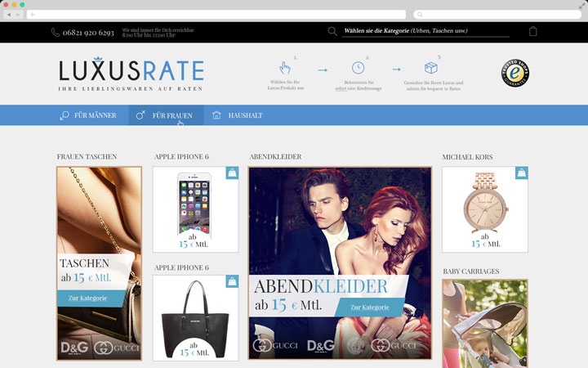Click the price 'ab 15 € Mtl.' under watch
This screenshot has height=368, width=588.
tap(485, 240)
